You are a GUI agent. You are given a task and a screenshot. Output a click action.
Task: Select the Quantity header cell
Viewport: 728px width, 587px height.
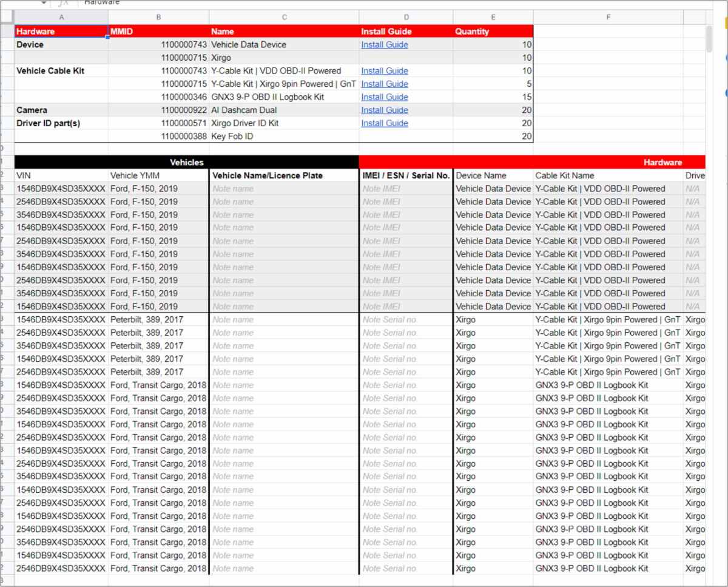493,32
